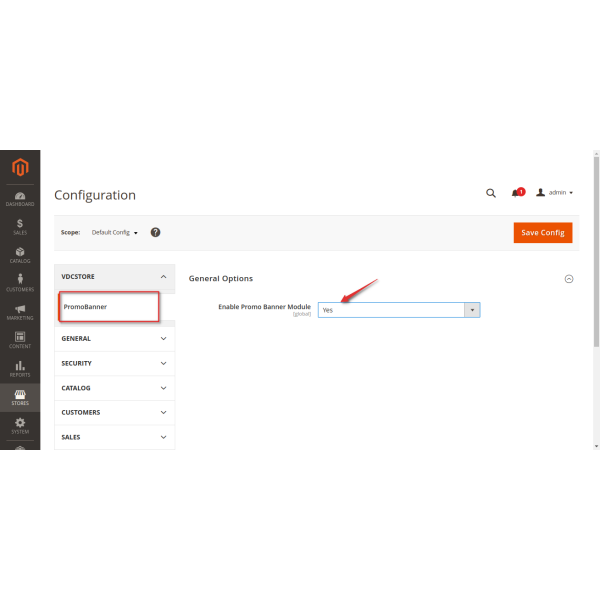This screenshot has width=600, height=600.
Task: Click the search magnifier icon
Action: coord(490,193)
